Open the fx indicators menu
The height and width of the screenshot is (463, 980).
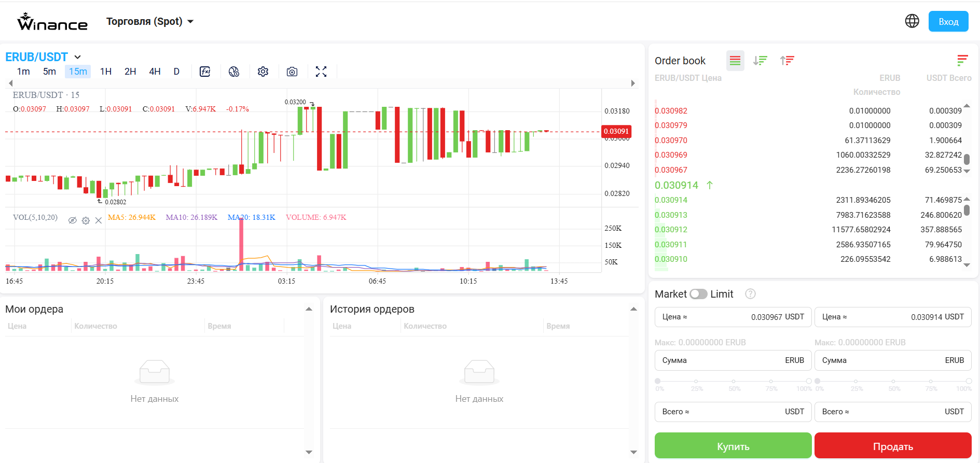point(205,72)
